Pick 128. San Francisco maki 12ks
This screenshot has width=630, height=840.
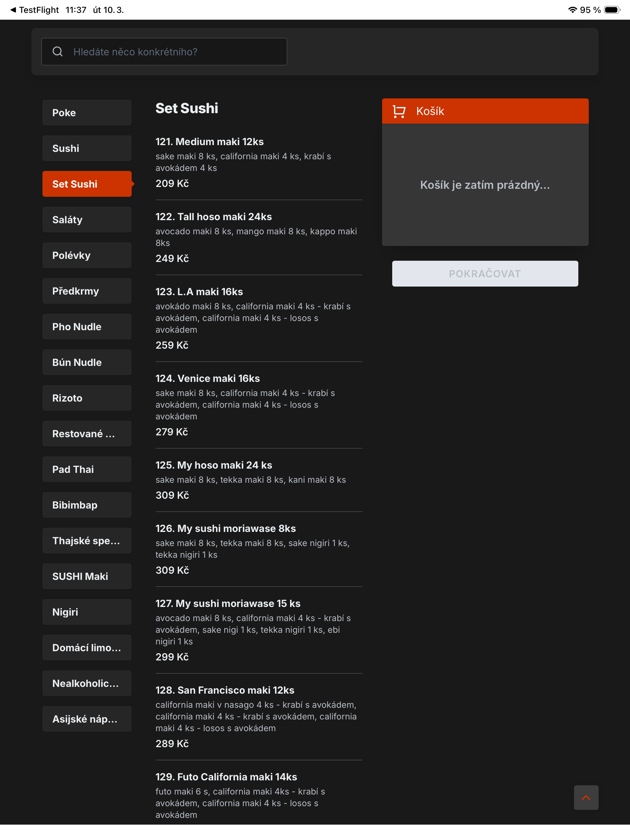[x=259, y=717]
